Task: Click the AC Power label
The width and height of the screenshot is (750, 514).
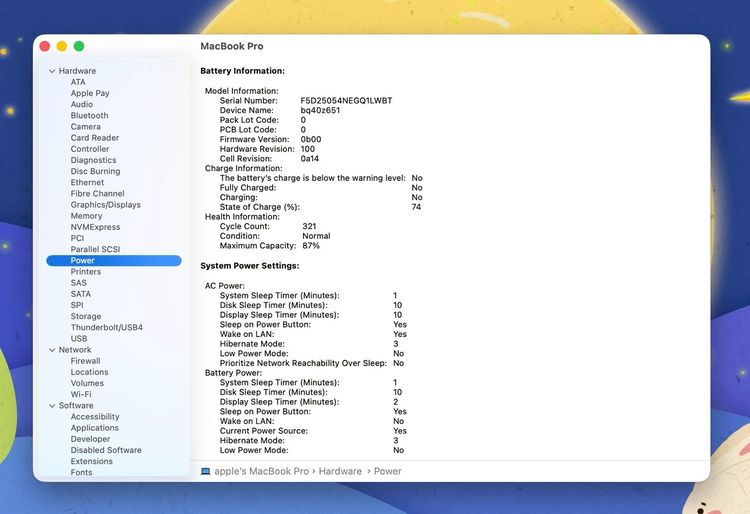Action: pyautogui.click(x=225, y=286)
